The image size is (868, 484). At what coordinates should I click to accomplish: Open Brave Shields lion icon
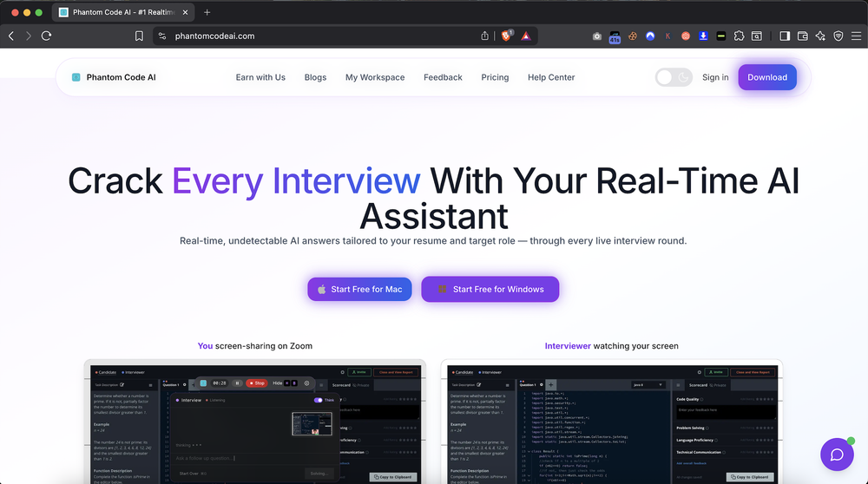point(507,36)
